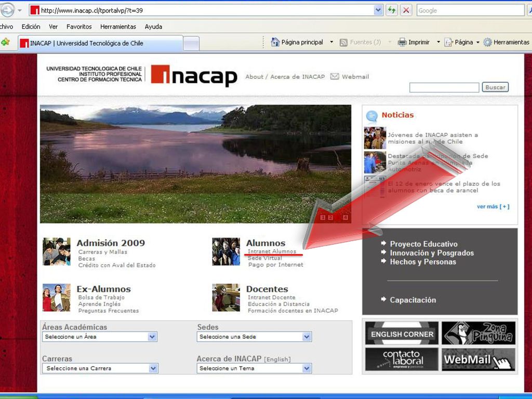Click the contacto laboral banner

tap(402, 360)
